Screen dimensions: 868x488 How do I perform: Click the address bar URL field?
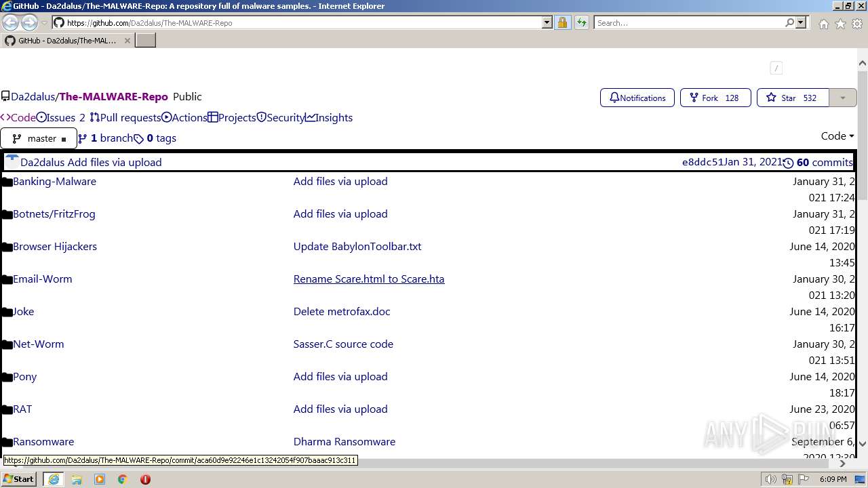click(302, 22)
